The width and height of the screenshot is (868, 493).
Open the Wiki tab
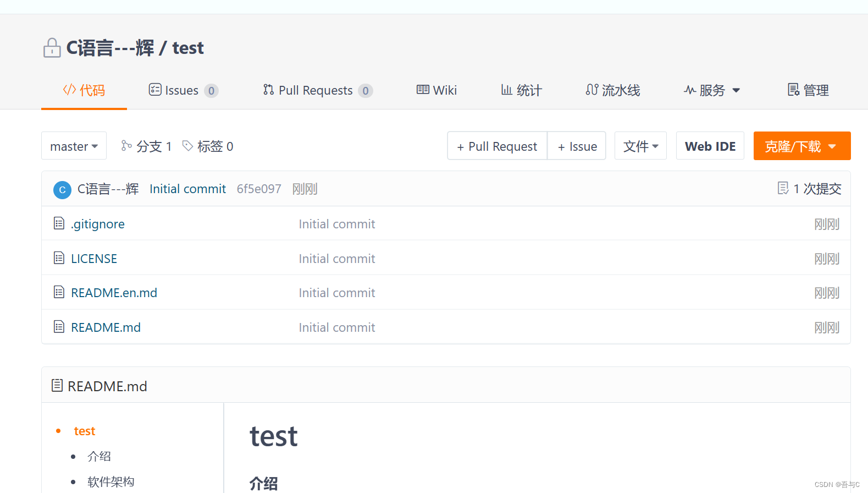[436, 90]
